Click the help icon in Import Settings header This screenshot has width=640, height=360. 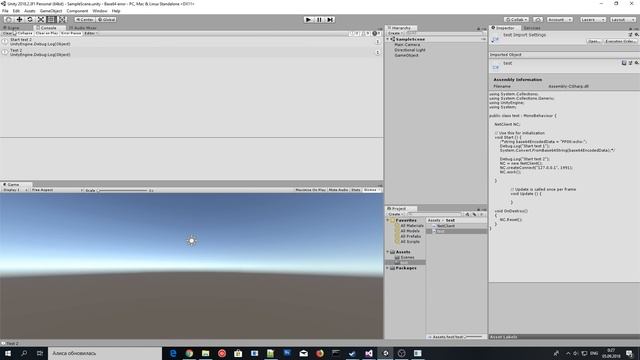click(x=631, y=35)
